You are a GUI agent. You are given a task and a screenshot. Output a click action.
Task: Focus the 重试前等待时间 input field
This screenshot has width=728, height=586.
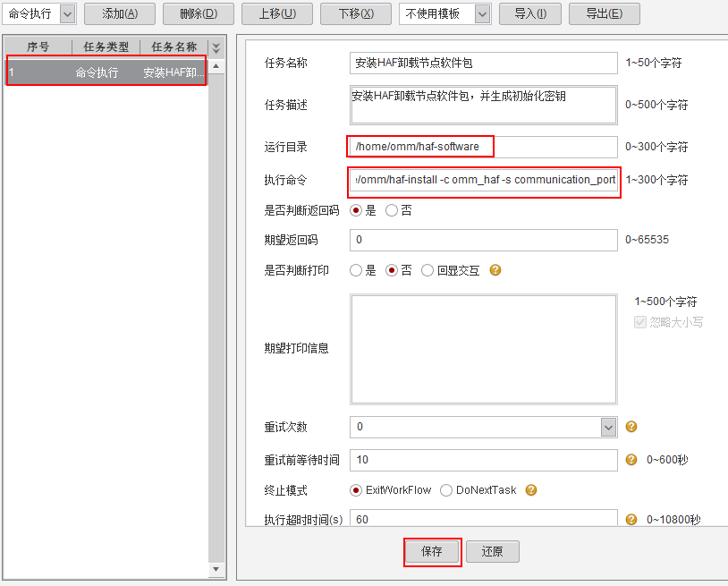point(483,460)
